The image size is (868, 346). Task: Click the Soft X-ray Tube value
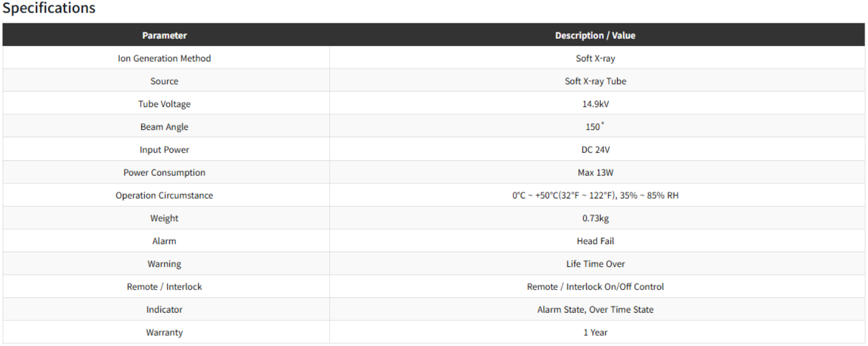595,81
